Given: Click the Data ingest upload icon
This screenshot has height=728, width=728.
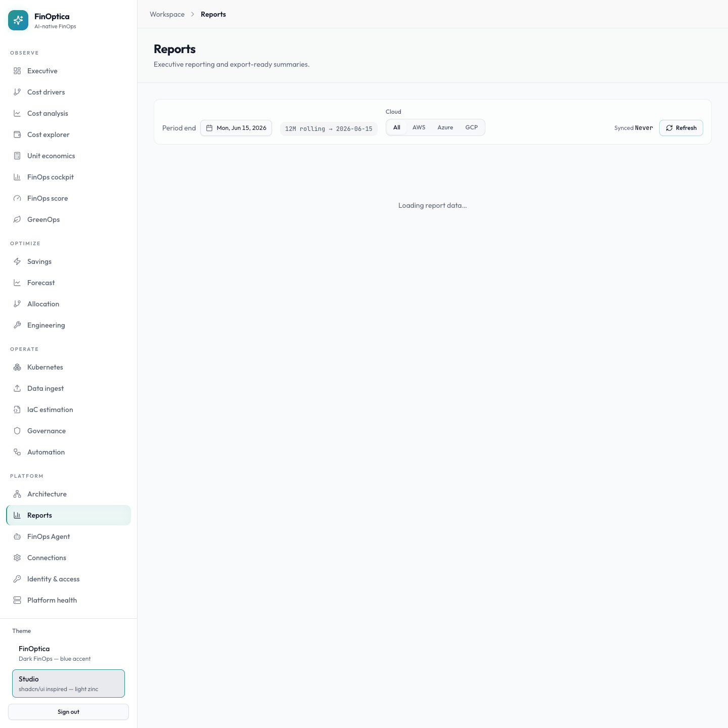Looking at the screenshot, I should tap(17, 388).
